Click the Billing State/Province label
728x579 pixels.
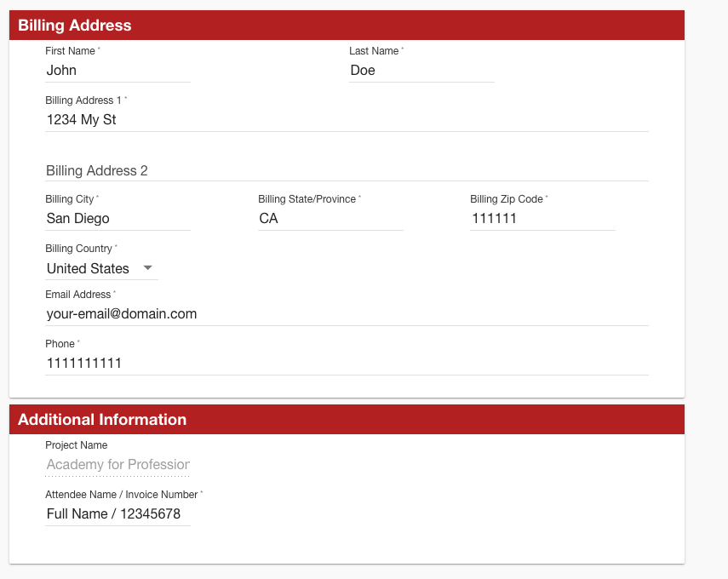tap(307, 199)
